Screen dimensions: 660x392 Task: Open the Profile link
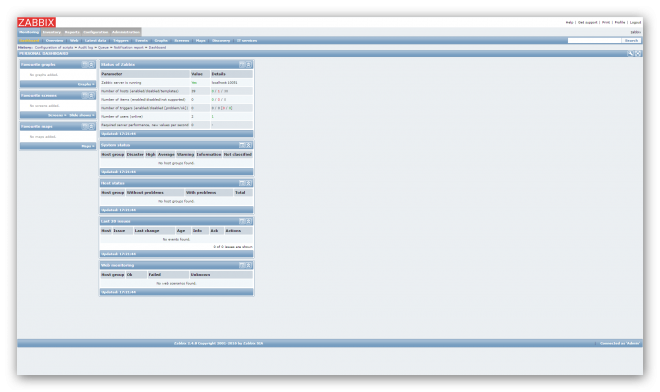(x=620, y=22)
